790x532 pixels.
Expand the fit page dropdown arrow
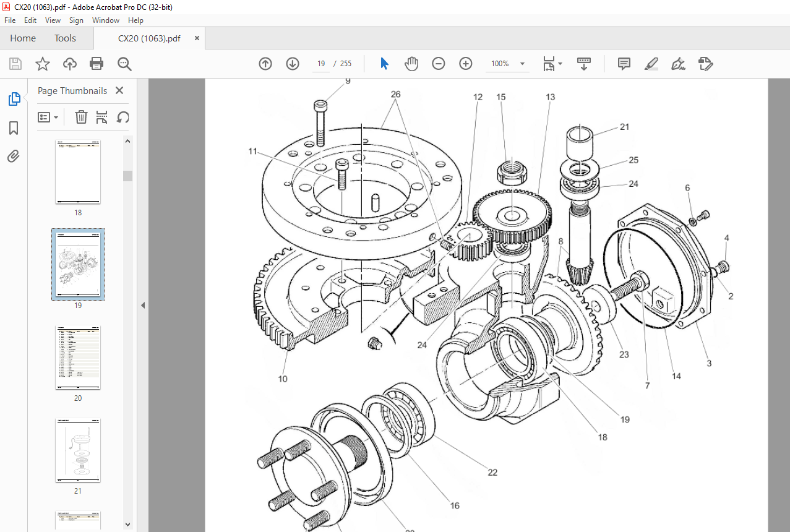(x=560, y=64)
